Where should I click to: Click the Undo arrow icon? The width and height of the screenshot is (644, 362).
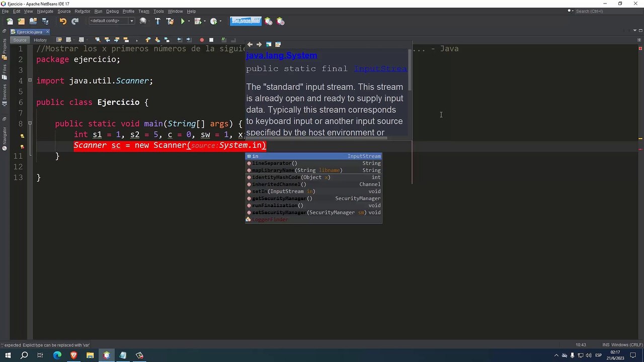point(63,21)
